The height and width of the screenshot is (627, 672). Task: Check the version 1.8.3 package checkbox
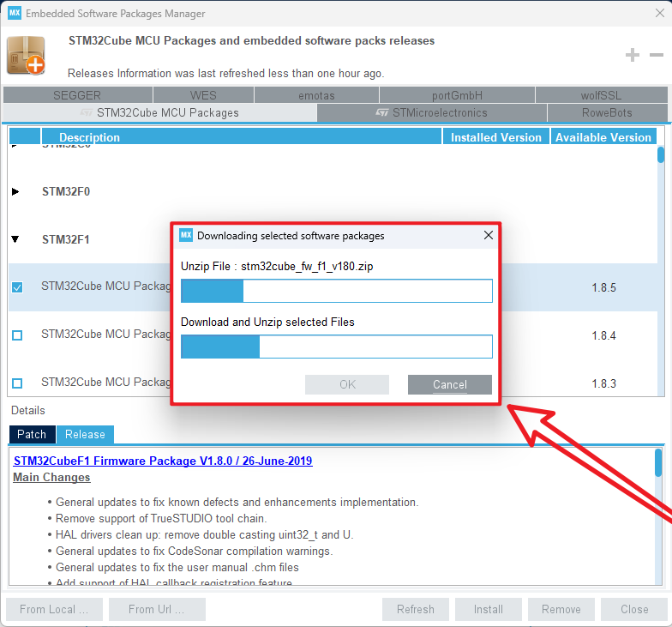tap(17, 383)
